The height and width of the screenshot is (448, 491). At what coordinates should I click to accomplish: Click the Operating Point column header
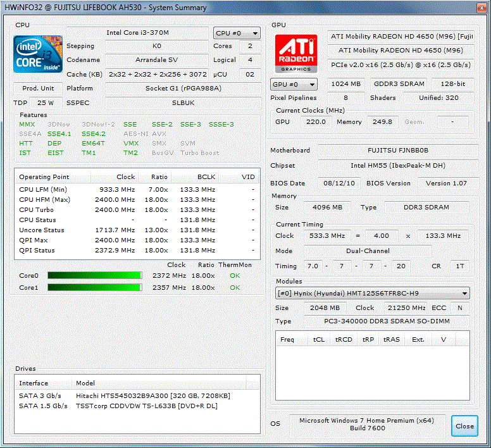tap(53, 177)
